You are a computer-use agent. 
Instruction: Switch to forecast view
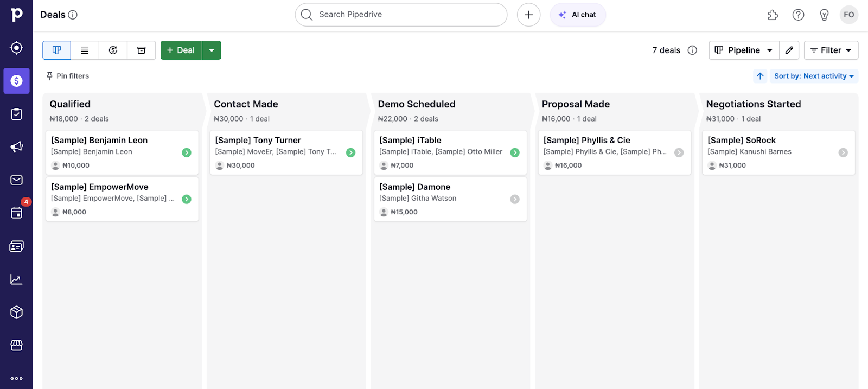tap(113, 50)
